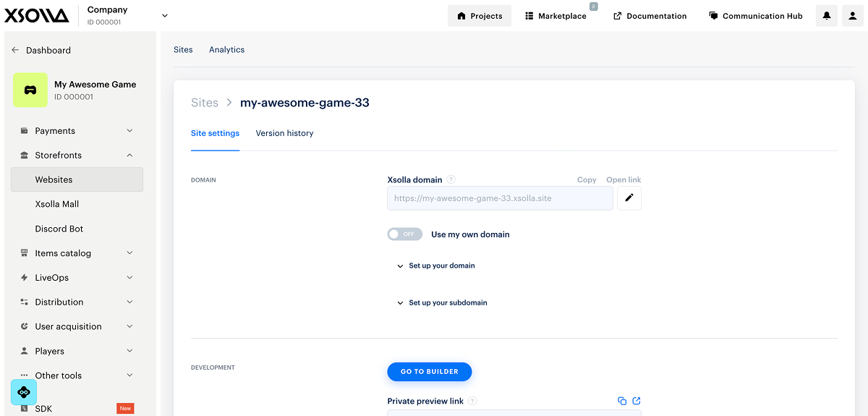Click Open link above domain field

[x=624, y=180]
